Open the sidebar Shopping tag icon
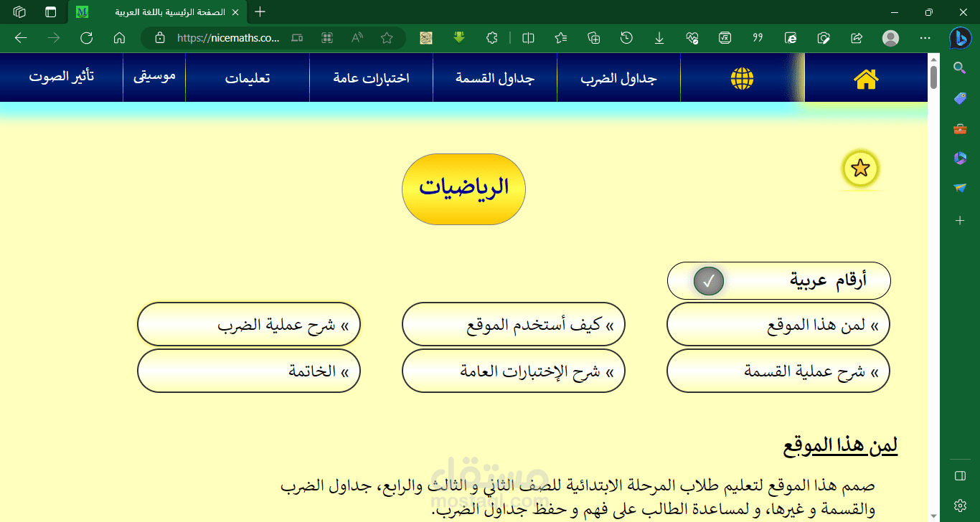Screen dimensions: 980x522 [x=960, y=98]
